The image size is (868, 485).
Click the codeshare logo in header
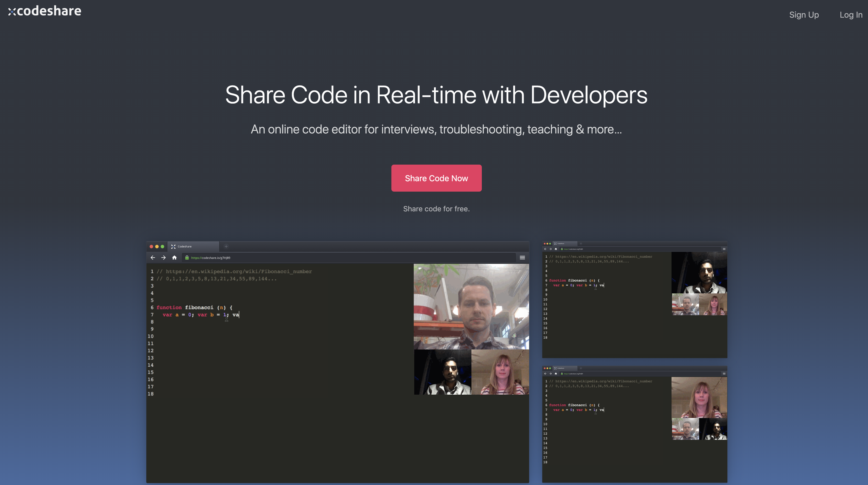pyautogui.click(x=45, y=11)
